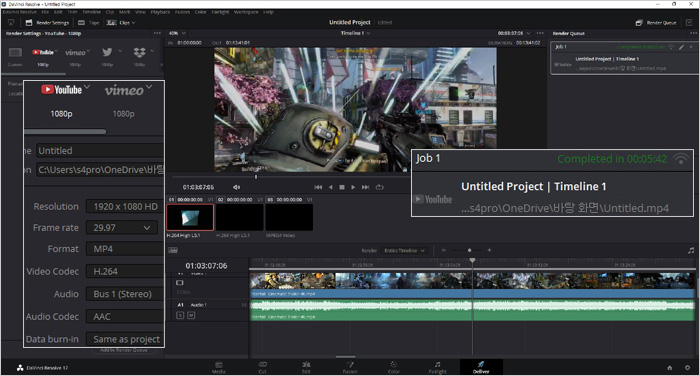Switch to the Media page

[x=219, y=368]
